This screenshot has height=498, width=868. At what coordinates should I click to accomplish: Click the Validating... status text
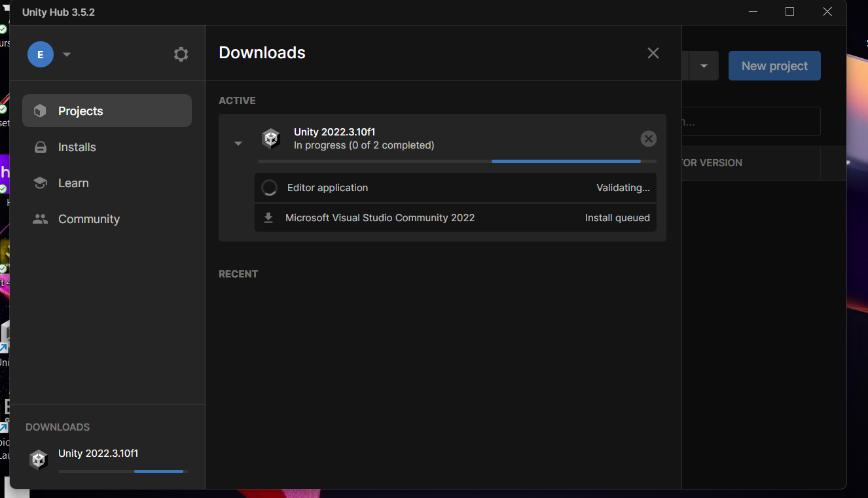(x=623, y=188)
